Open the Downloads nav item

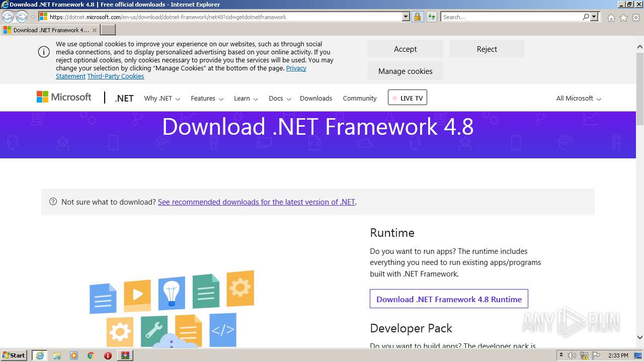(x=316, y=99)
